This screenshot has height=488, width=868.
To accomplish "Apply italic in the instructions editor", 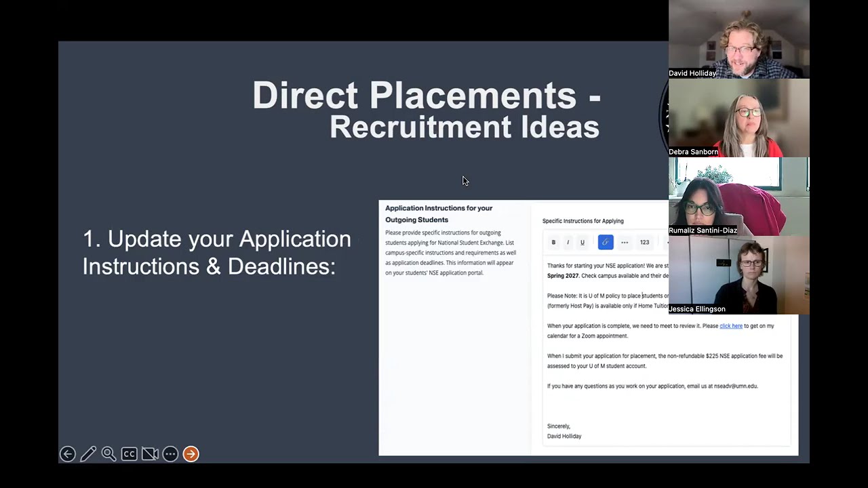I will click(568, 242).
